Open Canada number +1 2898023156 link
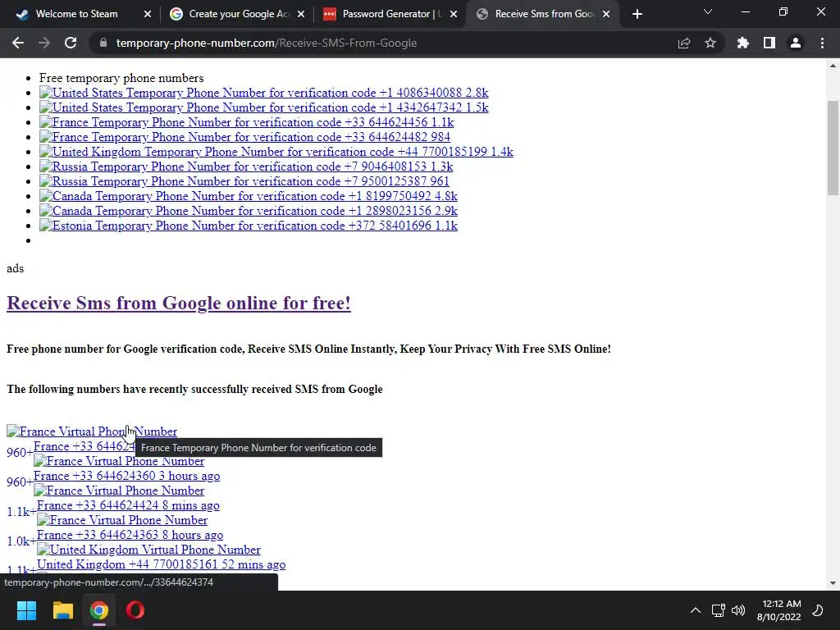 (x=248, y=211)
